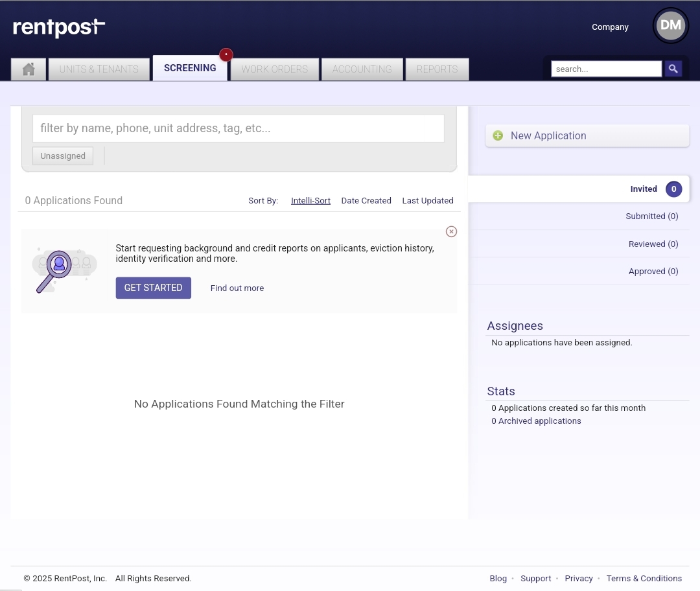The image size is (700, 591).
Task: Open the home icon tab
Action: click(x=29, y=69)
